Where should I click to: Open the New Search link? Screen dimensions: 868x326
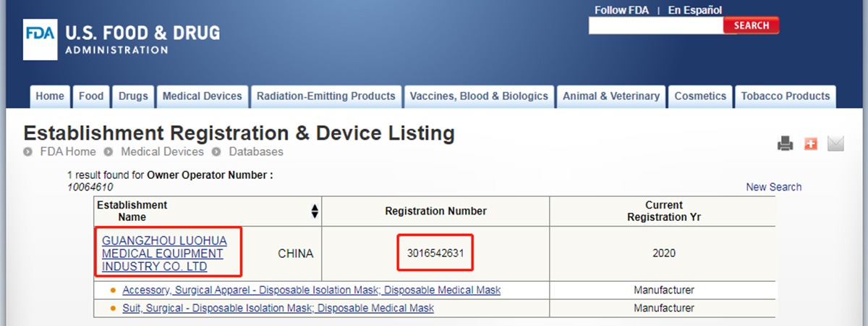(x=773, y=187)
